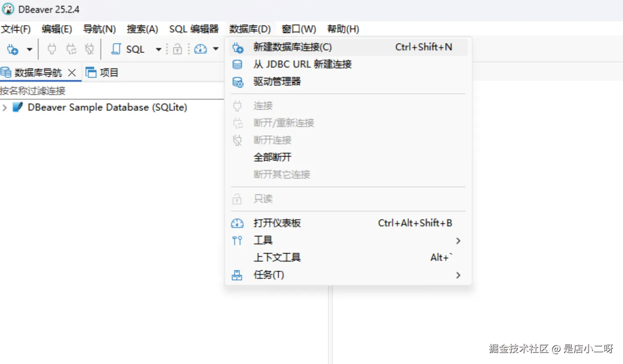The width and height of the screenshot is (623, 364).
Task: Click the 打开仪表板 gauge icon
Action: coord(237,223)
